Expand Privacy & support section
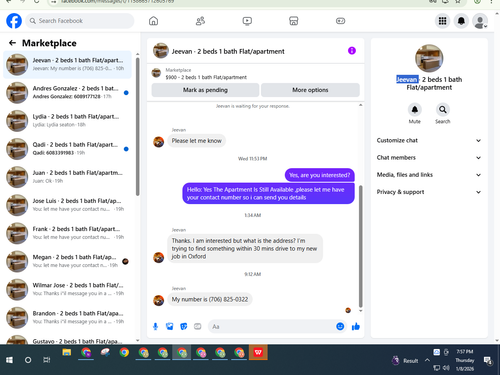The width and height of the screenshot is (500, 375). coord(429,192)
